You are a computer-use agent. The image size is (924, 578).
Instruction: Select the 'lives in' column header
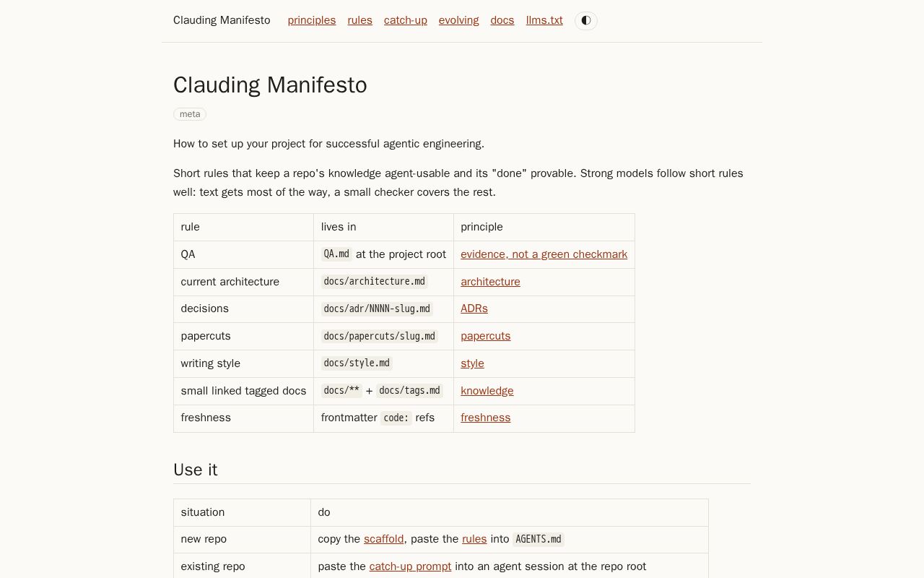click(383, 227)
